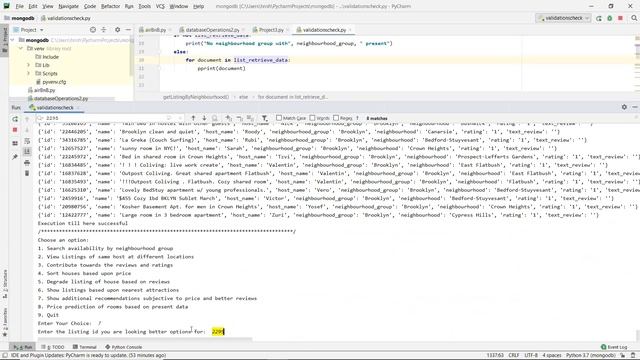This screenshot has height=360, width=640.
Task: Open Project panel settings gear
Action: coord(118,30)
